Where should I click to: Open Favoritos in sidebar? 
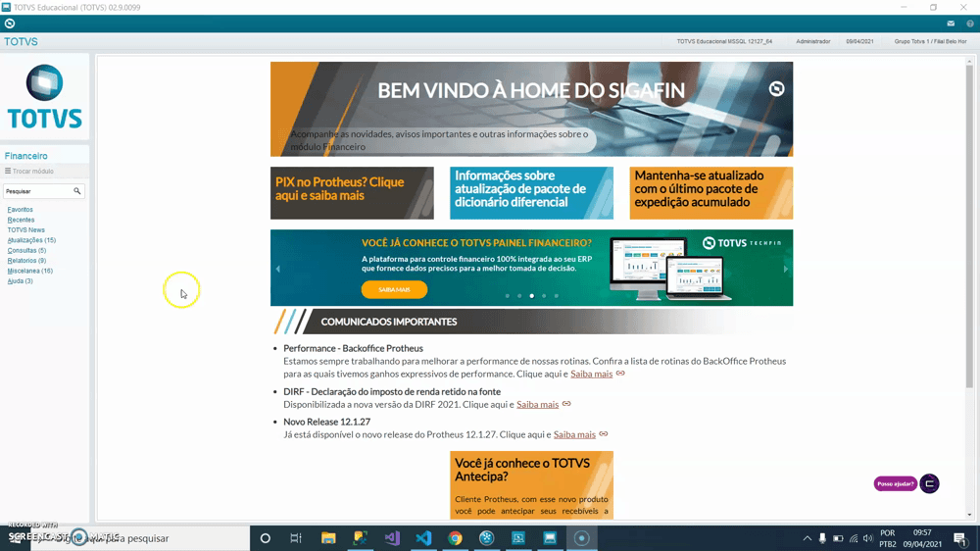click(x=20, y=210)
